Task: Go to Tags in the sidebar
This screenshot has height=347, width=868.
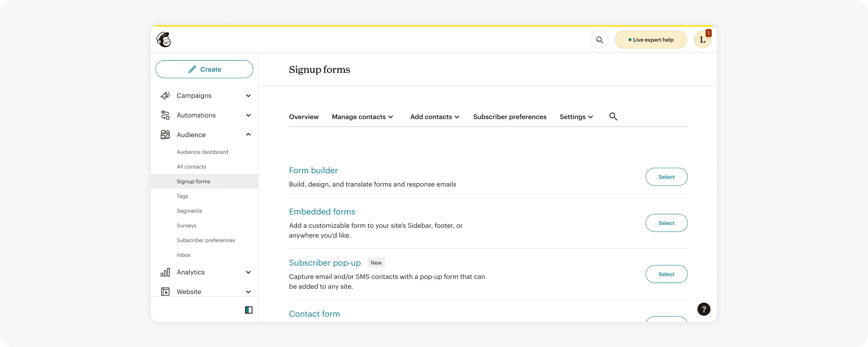Action: (x=182, y=196)
